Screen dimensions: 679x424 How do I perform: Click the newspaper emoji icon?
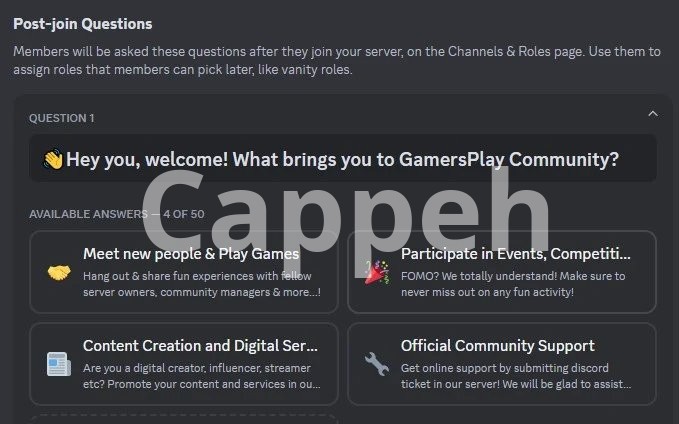pyautogui.click(x=59, y=364)
